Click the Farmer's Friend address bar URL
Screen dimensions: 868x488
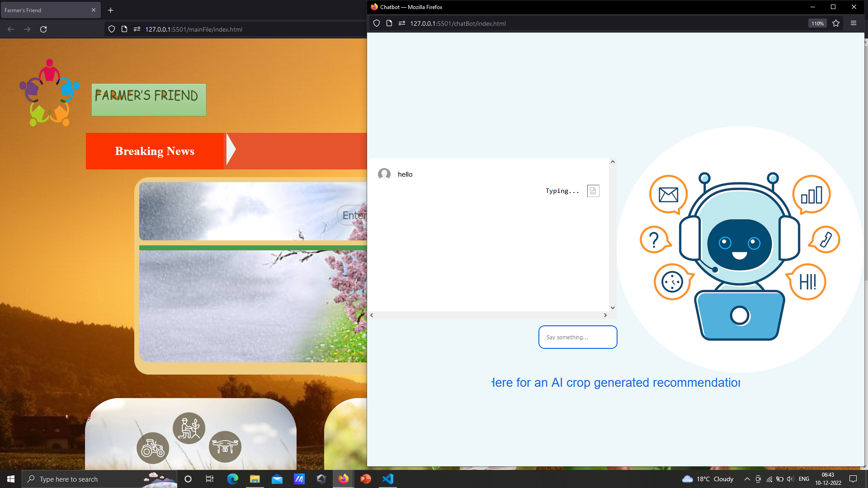[193, 29]
